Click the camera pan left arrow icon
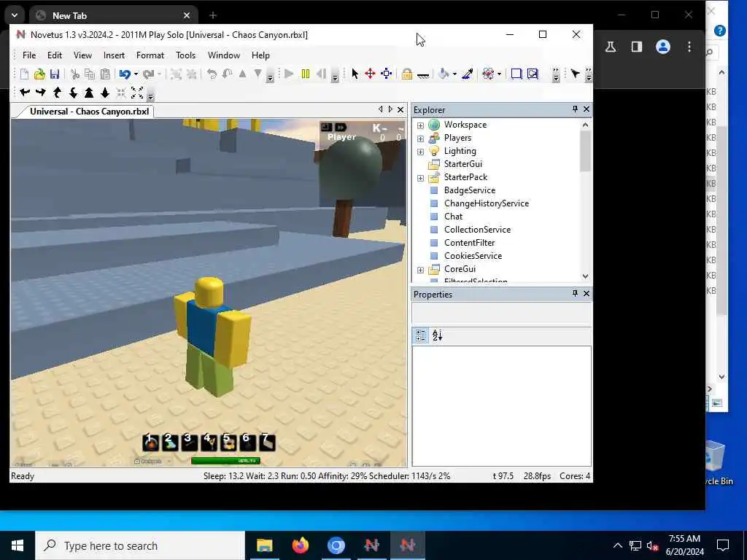Screen dimensions: 747x560 click(x=25, y=93)
